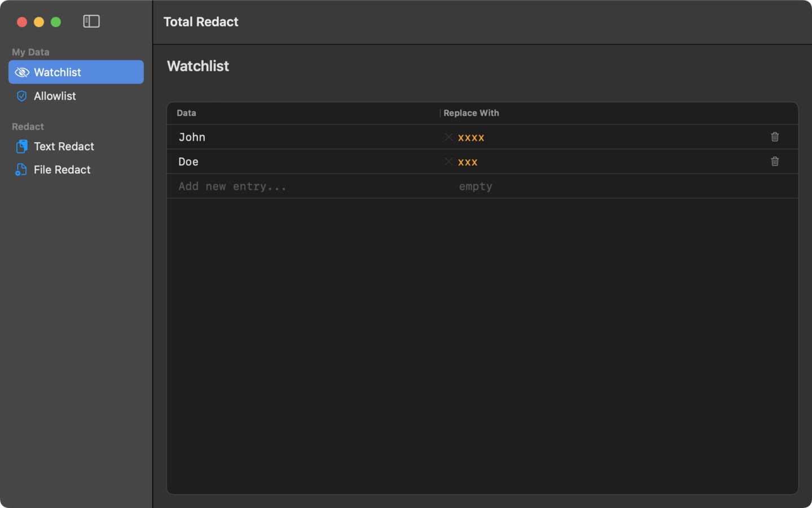Delete the John entry with trash icon

click(775, 137)
